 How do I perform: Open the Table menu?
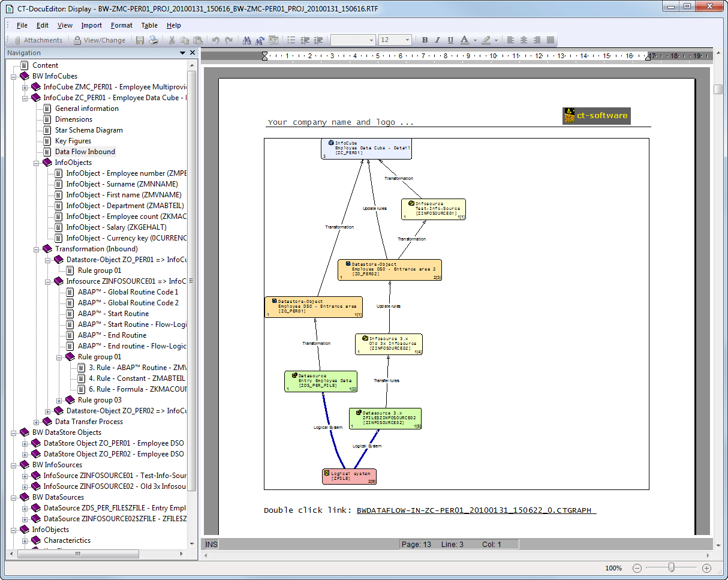tap(149, 25)
